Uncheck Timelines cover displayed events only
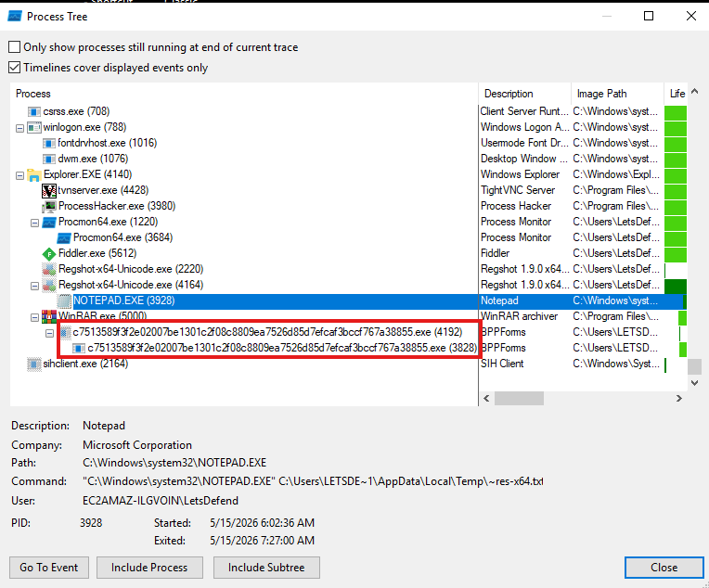709x588 pixels. 15,68
